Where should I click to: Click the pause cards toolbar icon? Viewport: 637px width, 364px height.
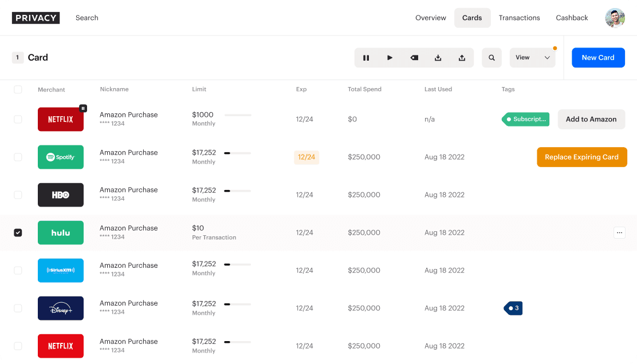pyautogui.click(x=366, y=58)
